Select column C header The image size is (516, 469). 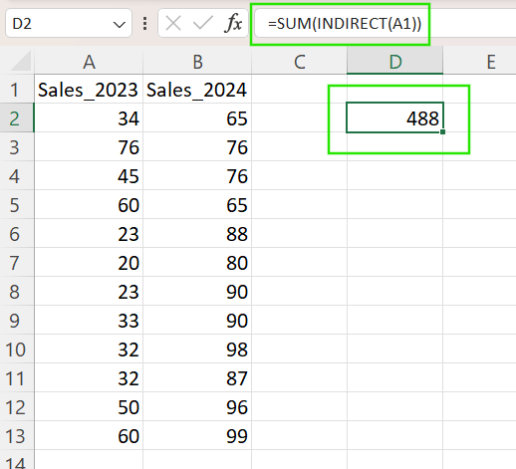click(299, 62)
